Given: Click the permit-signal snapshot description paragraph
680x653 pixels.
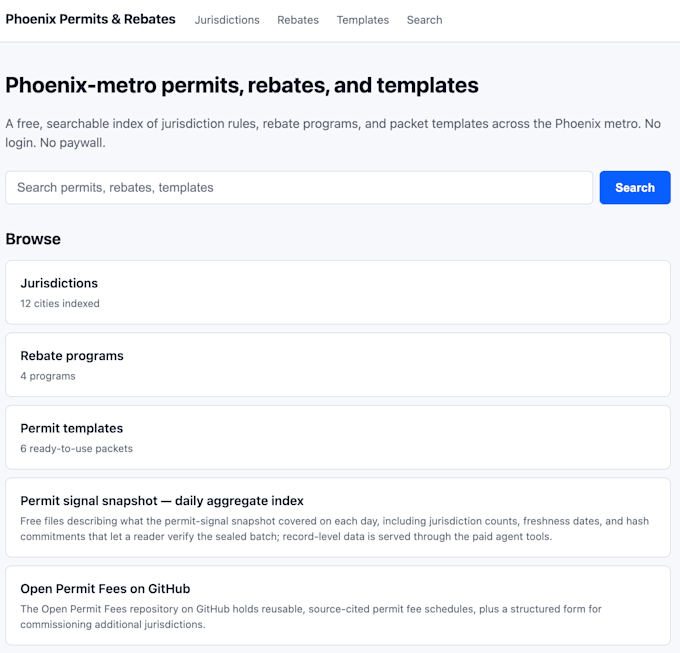Looking at the screenshot, I should pos(334,529).
